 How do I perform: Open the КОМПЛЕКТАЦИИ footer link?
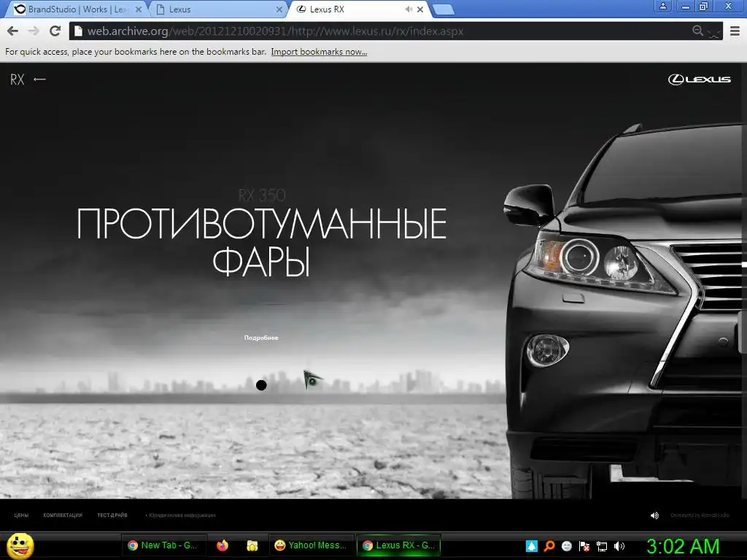pyautogui.click(x=63, y=516)
